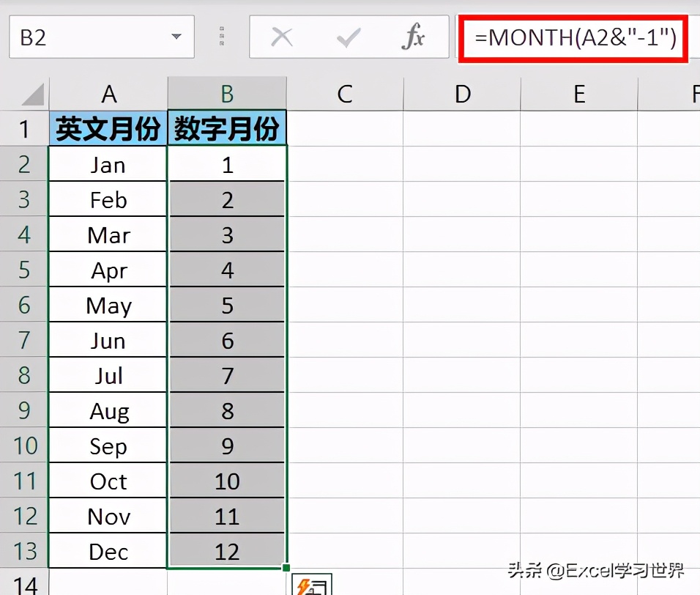
Task: Select column A header
Action: 108,94
